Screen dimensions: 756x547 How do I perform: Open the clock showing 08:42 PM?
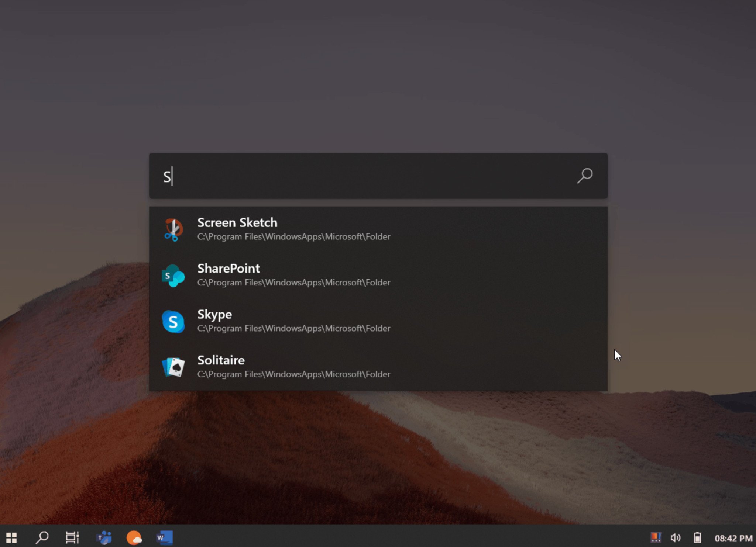point(733,538)
